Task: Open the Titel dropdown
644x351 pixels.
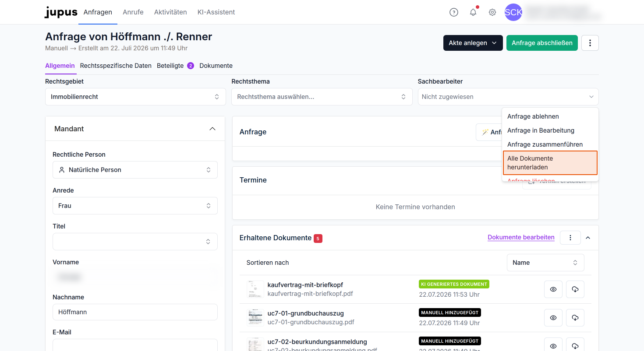Action: tap(135, 242)
